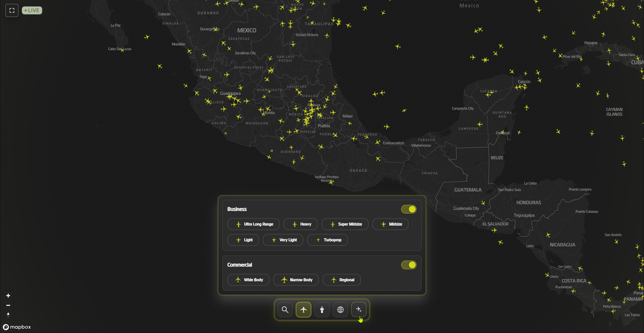Select the Super Midsize filter chip
Viewport: 644px width, 333px height.
(x=345, y=224)
